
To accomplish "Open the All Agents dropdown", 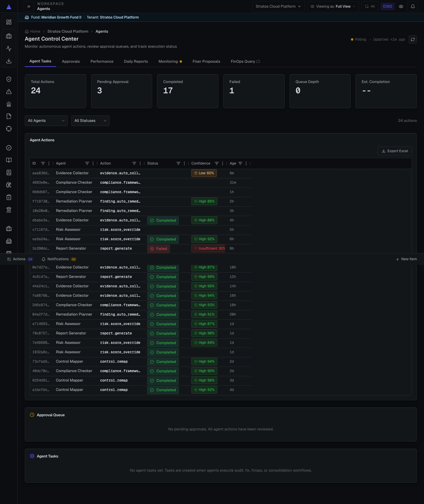I will [46, 121].
